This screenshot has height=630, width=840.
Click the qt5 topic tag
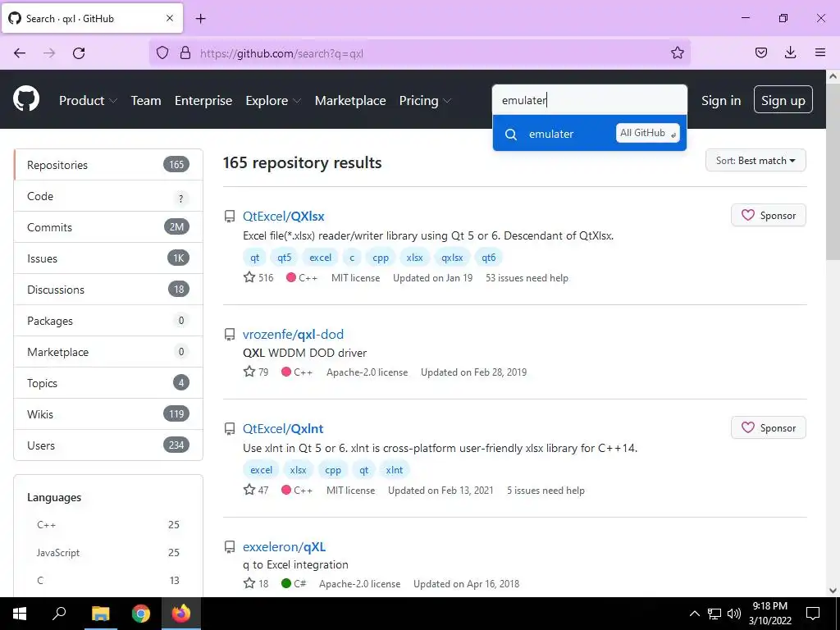[x=284, y=257]
